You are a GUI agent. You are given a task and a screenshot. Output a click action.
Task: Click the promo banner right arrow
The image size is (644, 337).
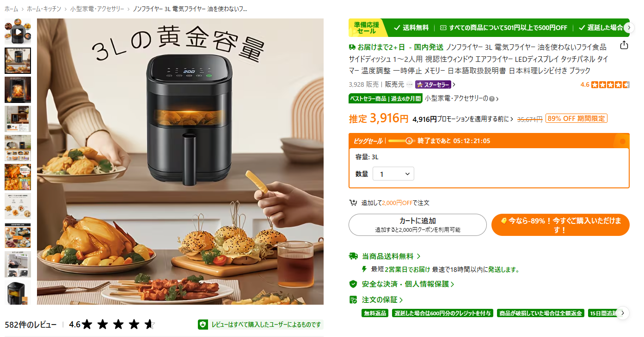[x=628, y=28]
